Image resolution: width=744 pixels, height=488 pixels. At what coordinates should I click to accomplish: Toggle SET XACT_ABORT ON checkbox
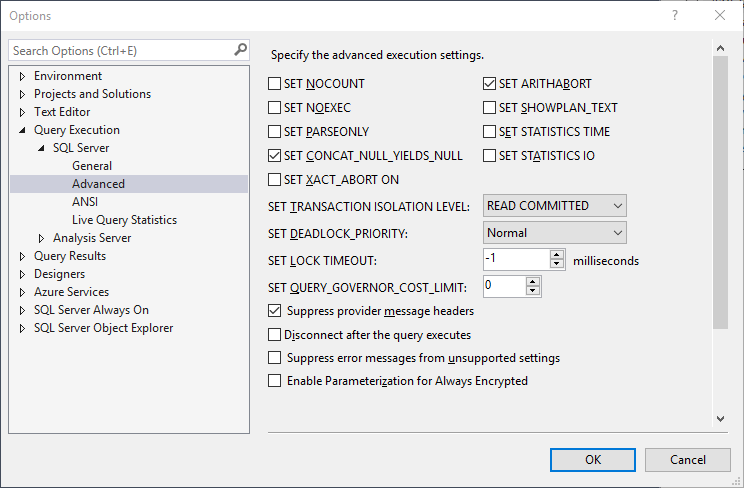276,180
